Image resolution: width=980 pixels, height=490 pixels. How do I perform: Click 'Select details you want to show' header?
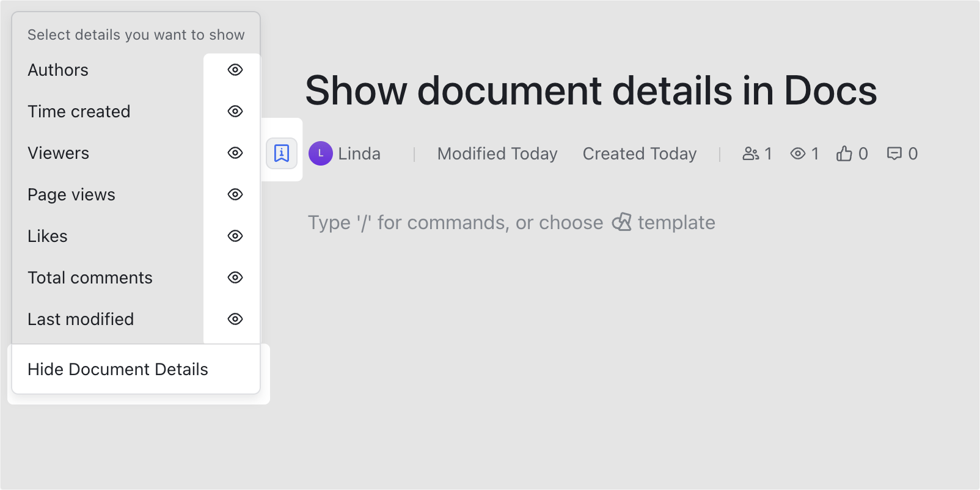pos(136,35)
